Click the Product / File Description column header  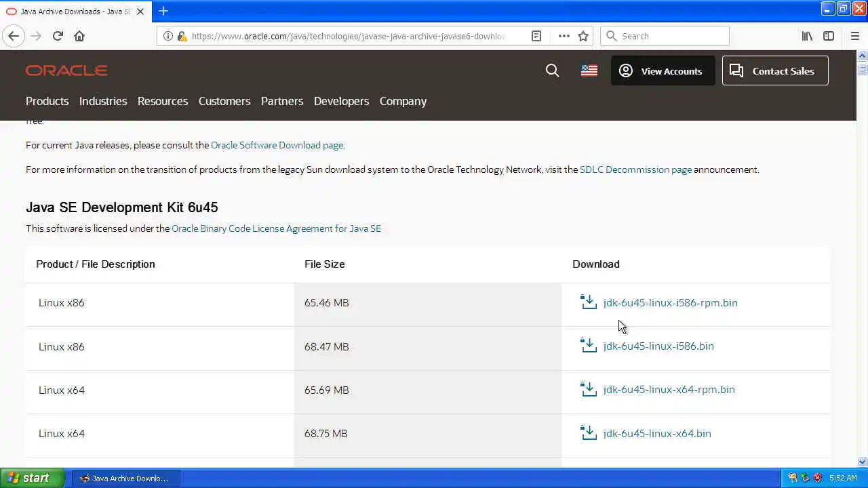pyautogui.click(x=96, y=264)
